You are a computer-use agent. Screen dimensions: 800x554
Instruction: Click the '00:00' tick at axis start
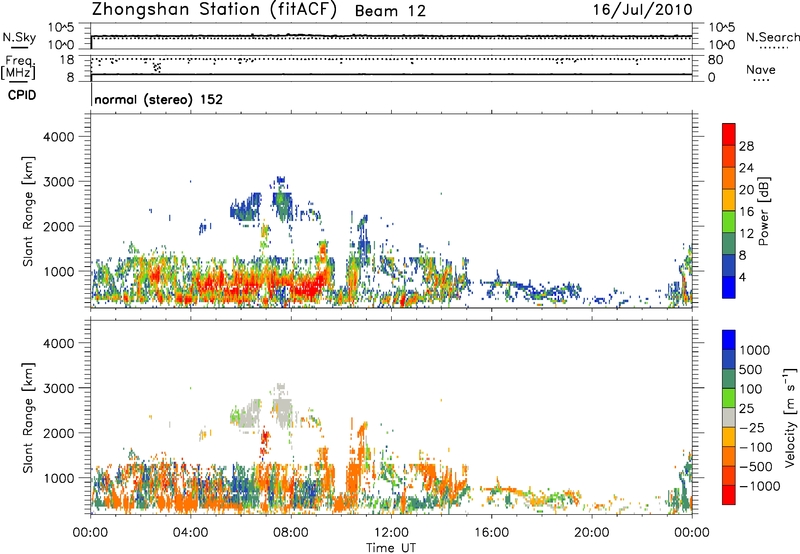tap(90, 533)
